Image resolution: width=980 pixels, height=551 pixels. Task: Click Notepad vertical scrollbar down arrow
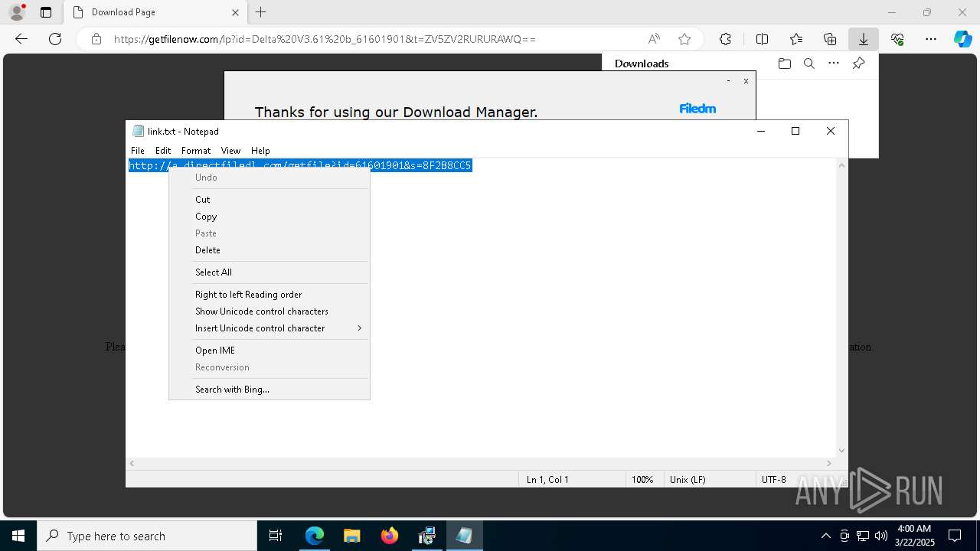coord(842,451)
